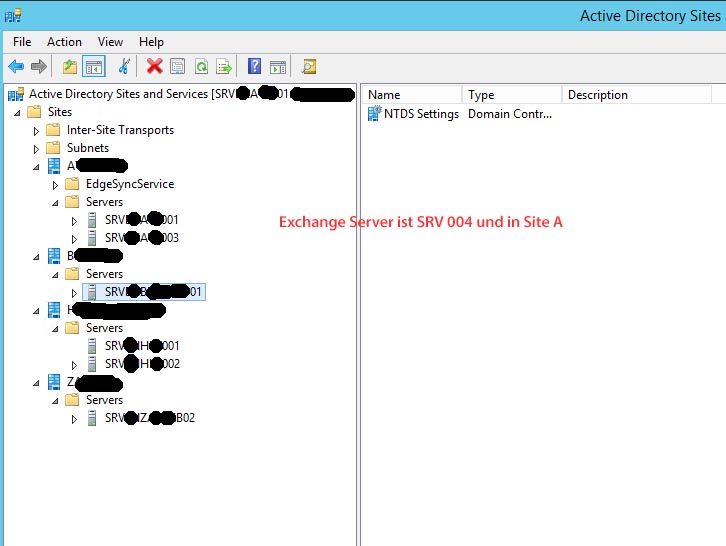
Task: Collapse site B node
Action: tap(37, 257)
